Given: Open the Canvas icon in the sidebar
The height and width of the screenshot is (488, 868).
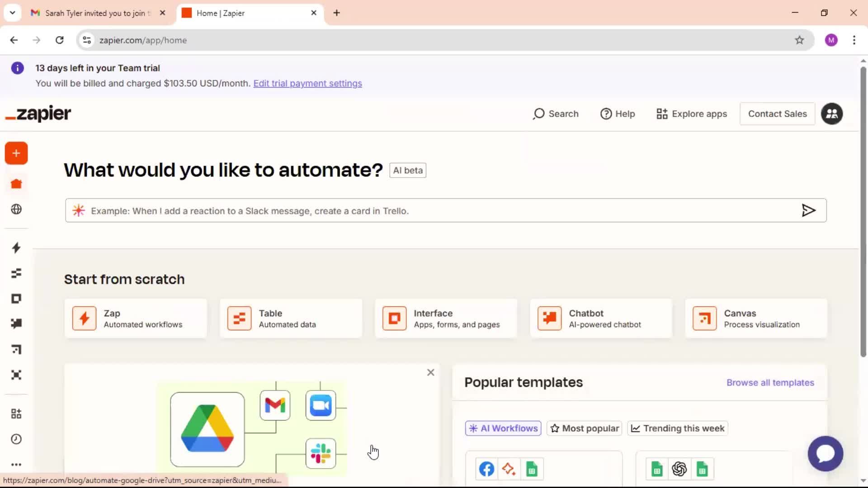Looking at the screenshot, I should pyautogui.click(x=16, y=349).
